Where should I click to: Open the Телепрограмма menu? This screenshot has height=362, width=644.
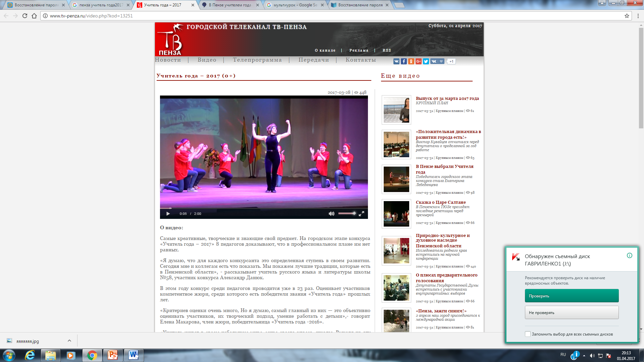[257, 60]
